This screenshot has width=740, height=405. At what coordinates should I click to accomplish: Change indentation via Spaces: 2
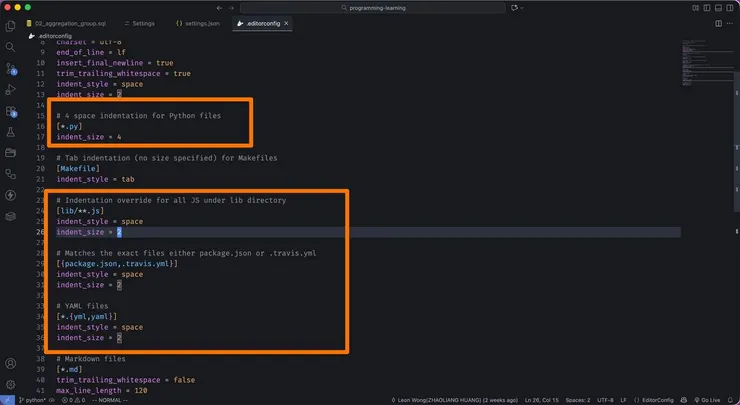[578, 400]
